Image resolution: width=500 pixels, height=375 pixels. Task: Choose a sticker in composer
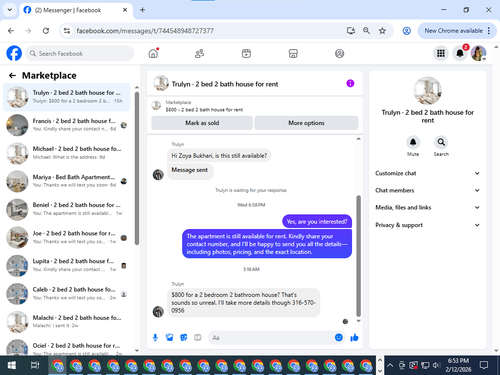[183, 338]
